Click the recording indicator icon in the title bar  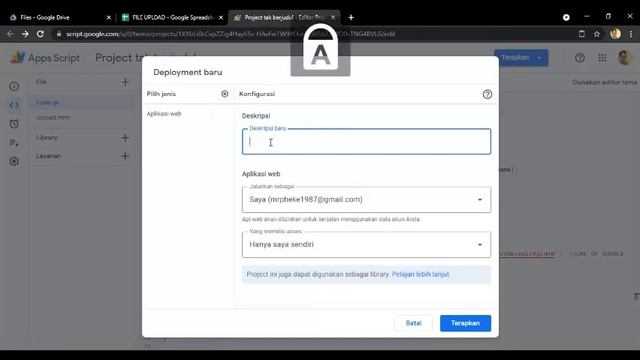click(x=566, y=18)
